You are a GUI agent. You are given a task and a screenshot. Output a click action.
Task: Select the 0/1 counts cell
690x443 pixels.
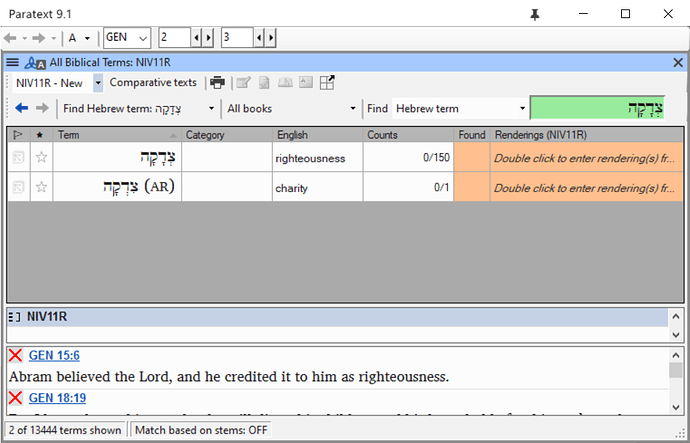pyautogui.click(x=408, y=187)
